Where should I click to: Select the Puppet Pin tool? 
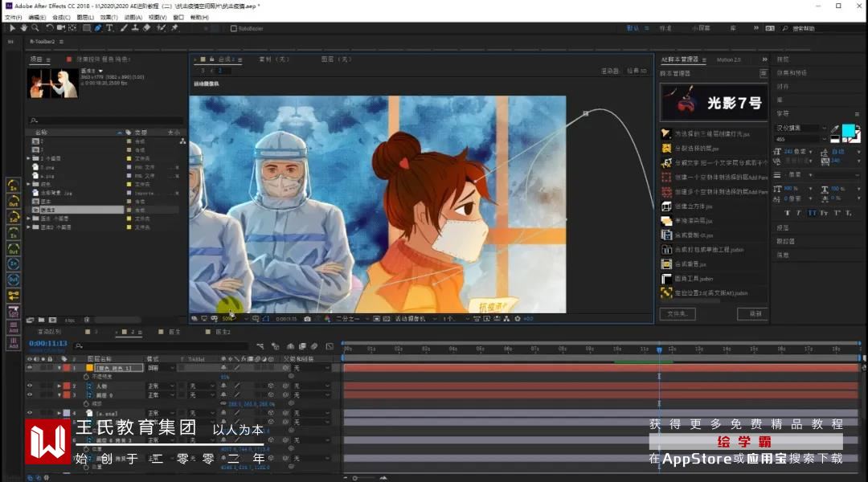[174, 27]
